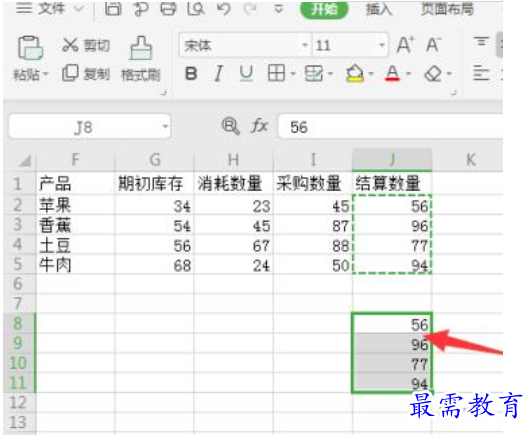Select the 格式刷 format painter
The image size is (531, 437).
[141, 59]
